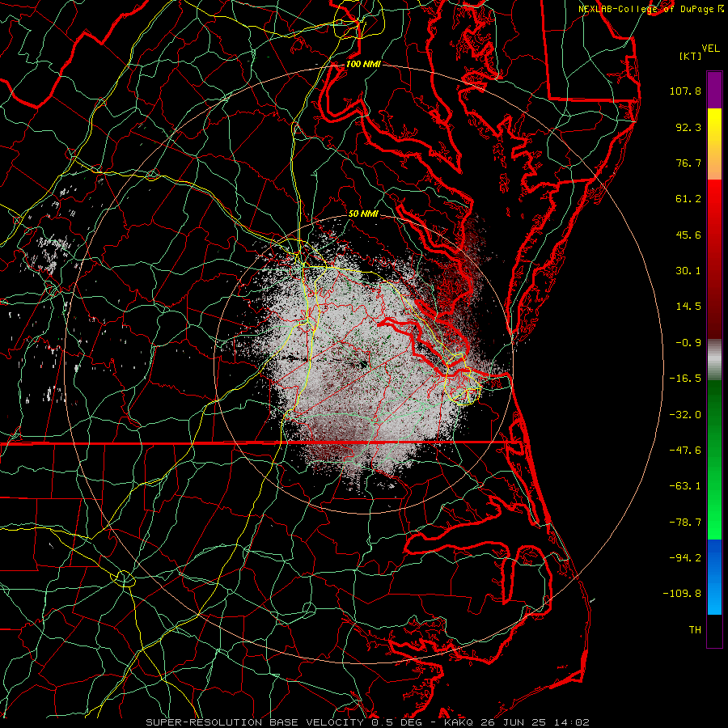Click the 100 NMI range ring label

pyautogui.click(x=363, y=64)
